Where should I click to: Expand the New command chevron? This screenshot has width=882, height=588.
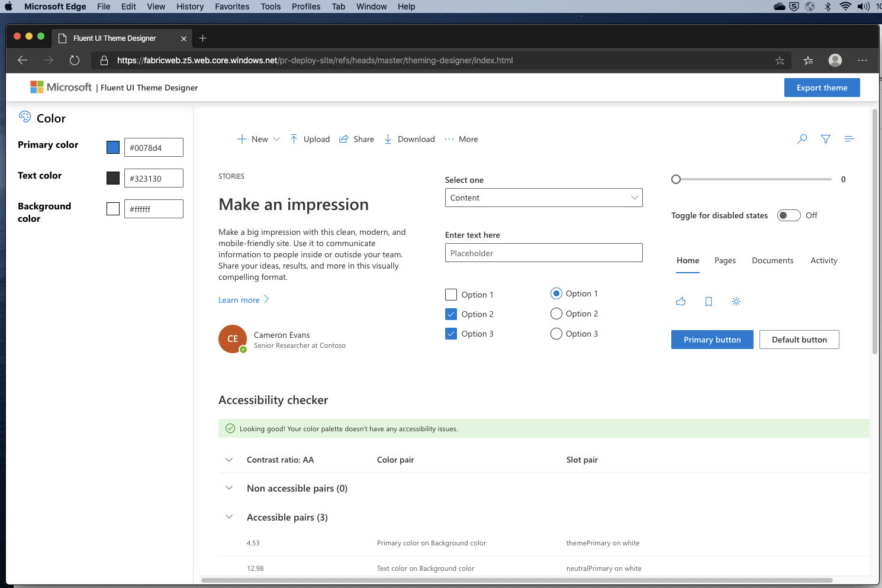[276, 138]
